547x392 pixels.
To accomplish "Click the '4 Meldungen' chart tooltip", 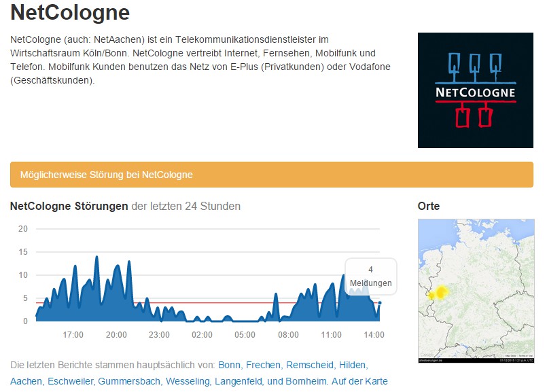I will point(370,277).
